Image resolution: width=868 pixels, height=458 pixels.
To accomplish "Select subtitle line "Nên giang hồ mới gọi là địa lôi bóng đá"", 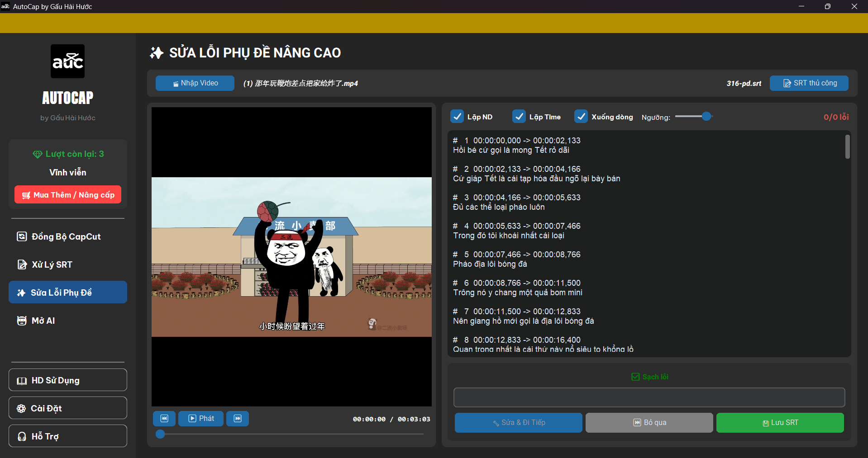I will [x=524, y=321].
